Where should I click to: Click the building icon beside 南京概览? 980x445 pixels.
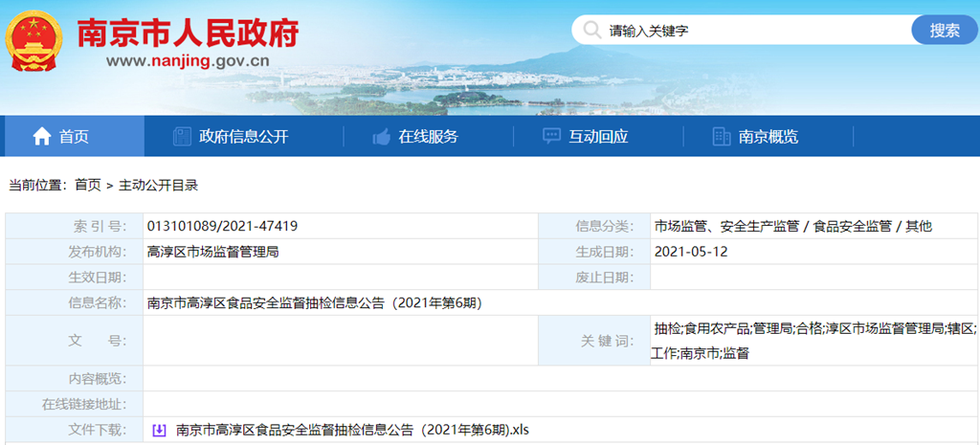click(722, 136)
